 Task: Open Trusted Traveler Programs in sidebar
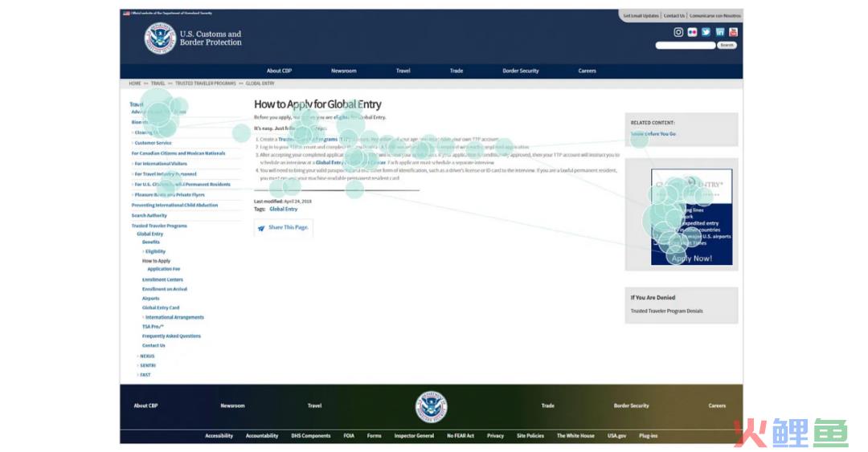(159, 226)
